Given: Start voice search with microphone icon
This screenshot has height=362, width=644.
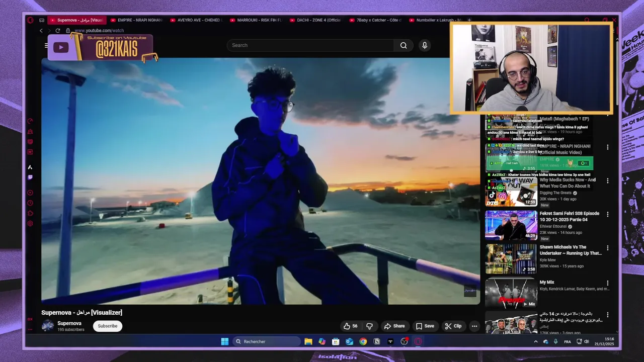Looking at the screenshot, I should [x=425, y=45].
